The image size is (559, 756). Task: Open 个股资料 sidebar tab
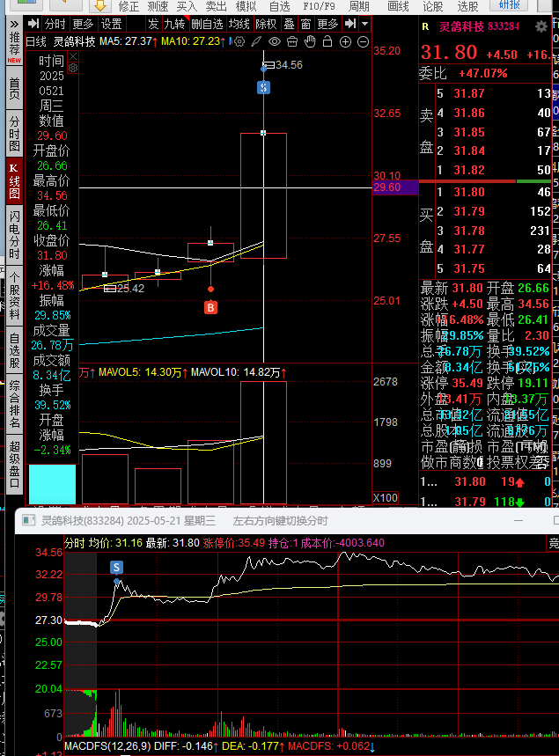(14, 296)
